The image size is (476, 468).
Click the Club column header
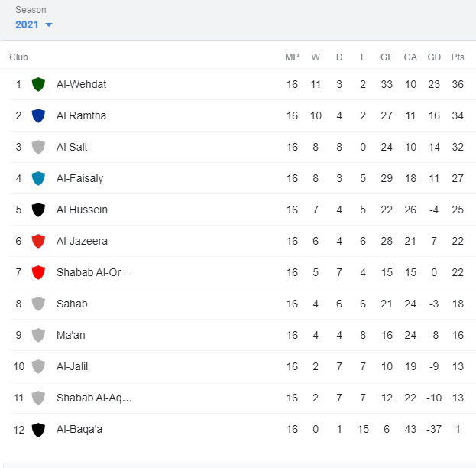[18, 57]
